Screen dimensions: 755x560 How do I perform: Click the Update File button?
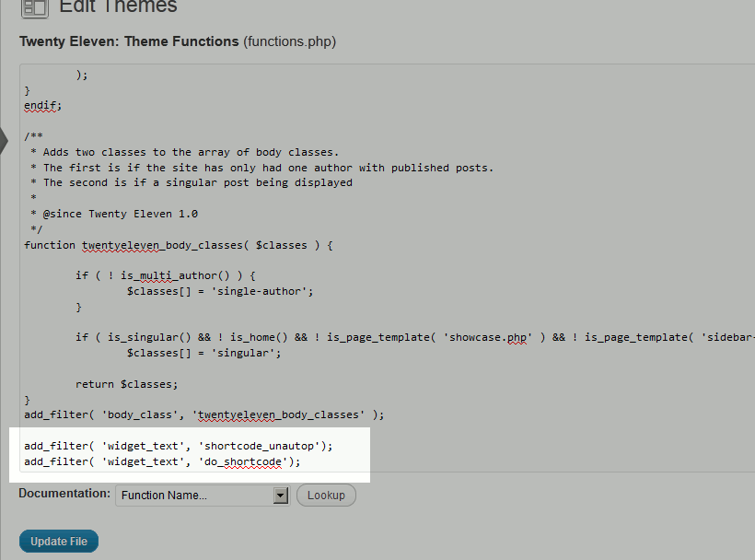coord(59,542)
